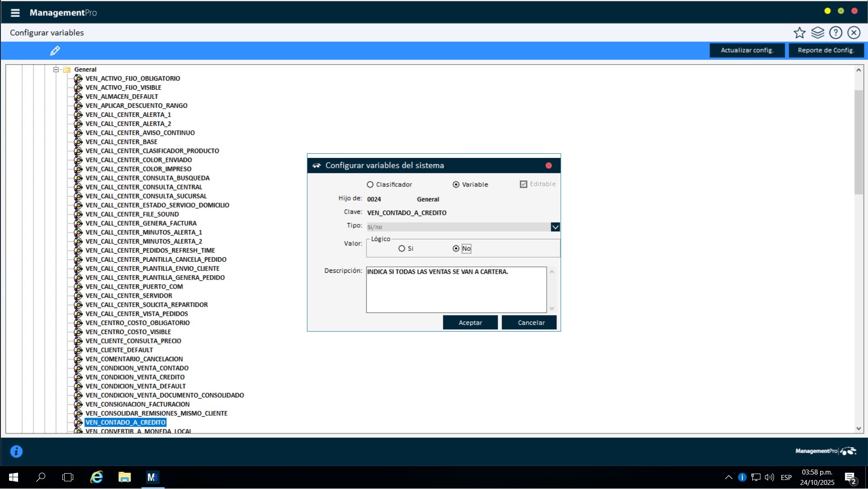Click the blue info icon at bottom
This screenshot has width=868, height=489.
click(16, 451)
